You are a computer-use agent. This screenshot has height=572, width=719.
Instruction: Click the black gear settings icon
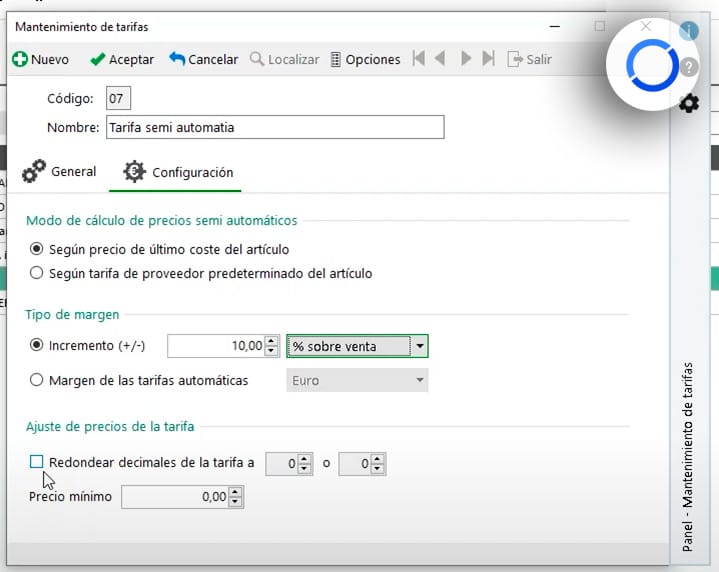(689, 104)
